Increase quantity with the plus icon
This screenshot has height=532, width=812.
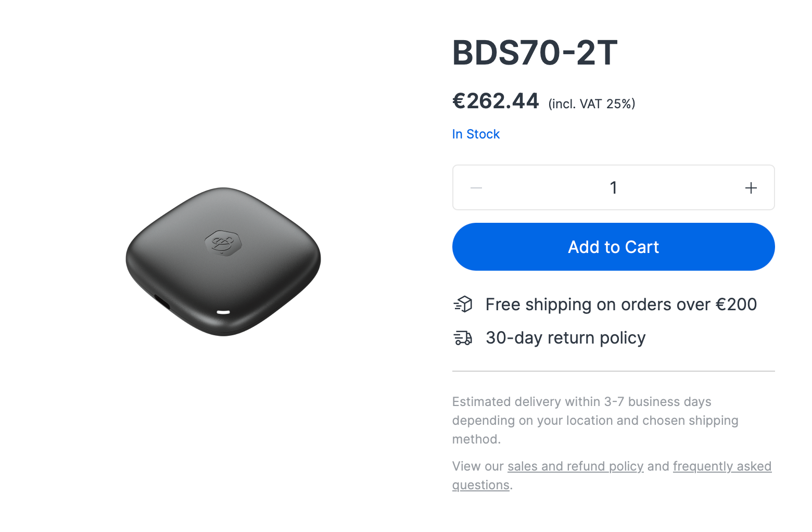point(751,188)
